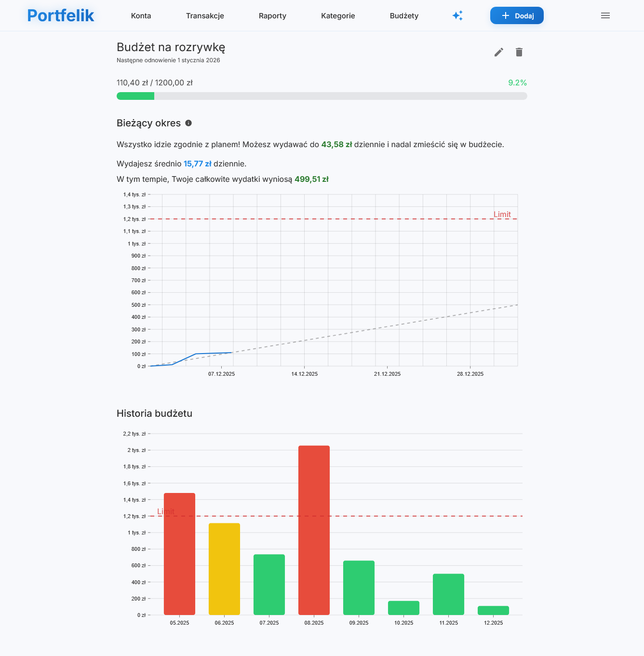Viewport: 644px width, 656px height.
Task: Open the hamburger menu icon
Action: coord(605,16)
